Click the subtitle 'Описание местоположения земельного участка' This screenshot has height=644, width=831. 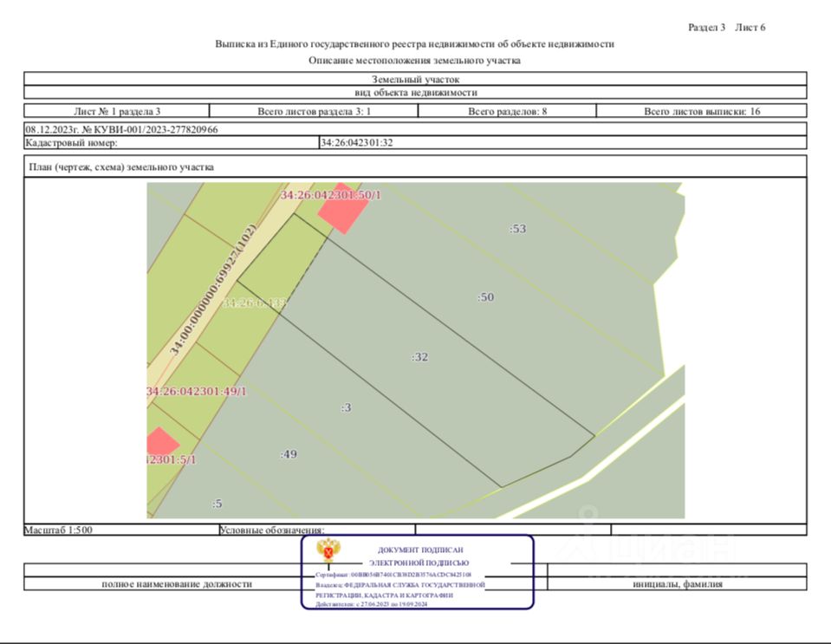coord(414,61)
